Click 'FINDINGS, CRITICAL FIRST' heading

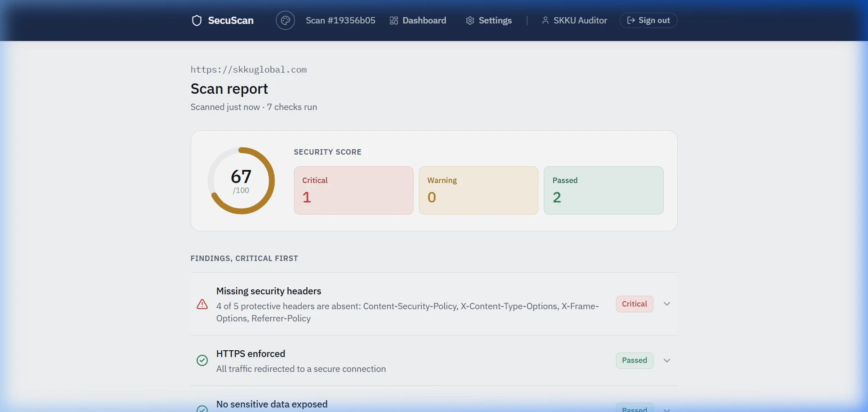(x=244, y=258)
